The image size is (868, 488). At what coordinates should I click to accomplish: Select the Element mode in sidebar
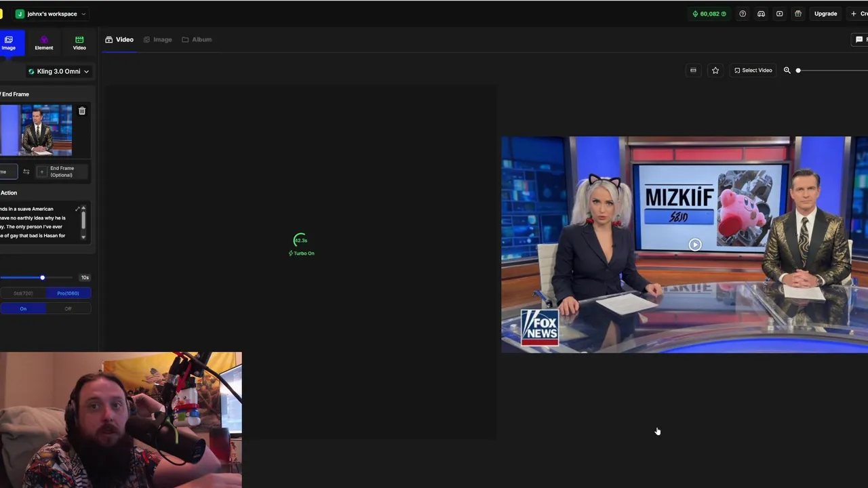click(44, 43)
